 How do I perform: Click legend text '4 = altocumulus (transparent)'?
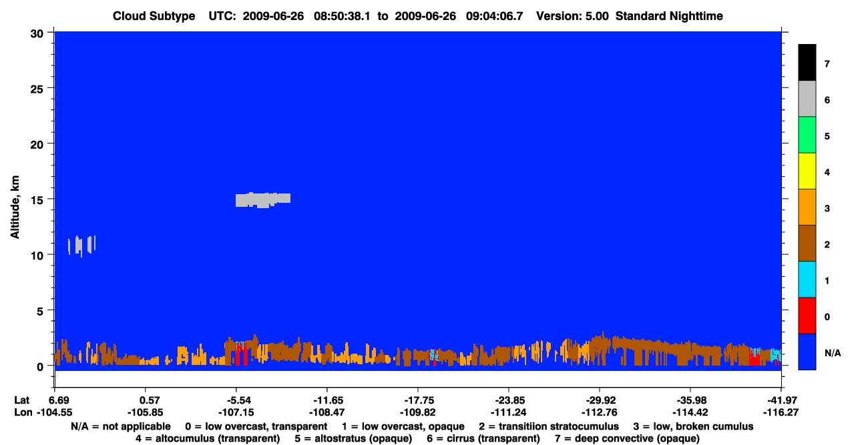point(208,438)
